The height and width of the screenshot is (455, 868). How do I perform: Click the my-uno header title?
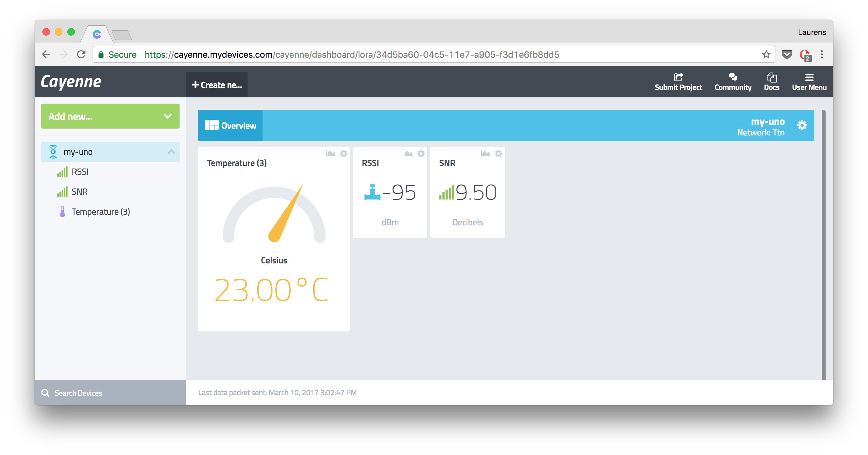[768, 121]
